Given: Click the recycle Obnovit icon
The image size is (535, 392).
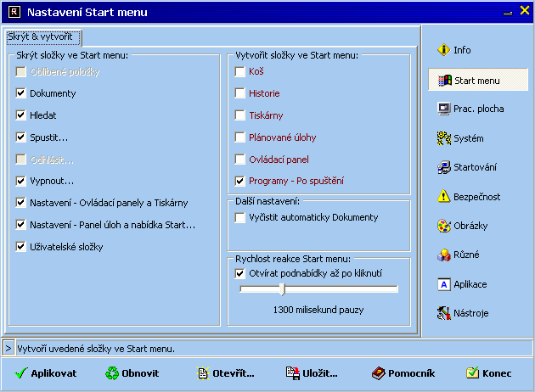Looking at the screenshot, I should (x=112, y=373).
